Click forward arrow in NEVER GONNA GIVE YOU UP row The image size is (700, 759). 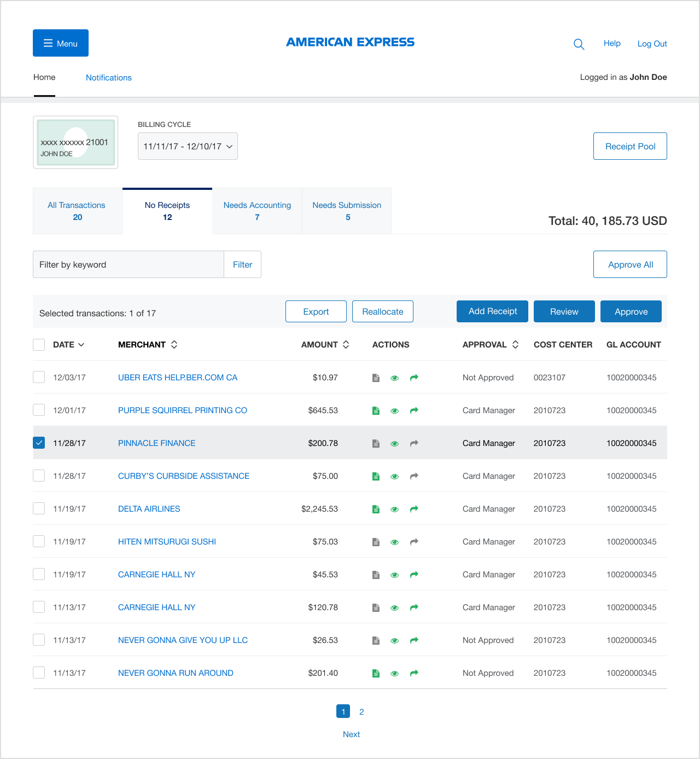[414, 640]
